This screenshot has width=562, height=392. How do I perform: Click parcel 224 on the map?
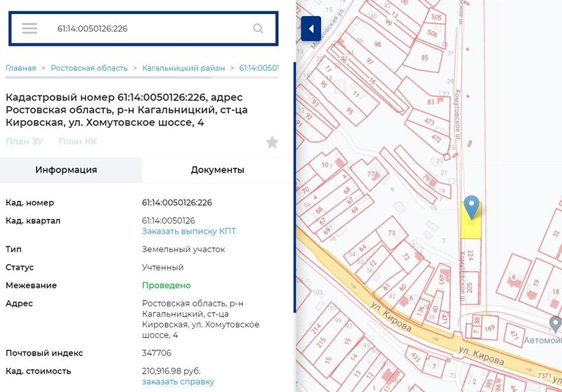click(471, 255)
